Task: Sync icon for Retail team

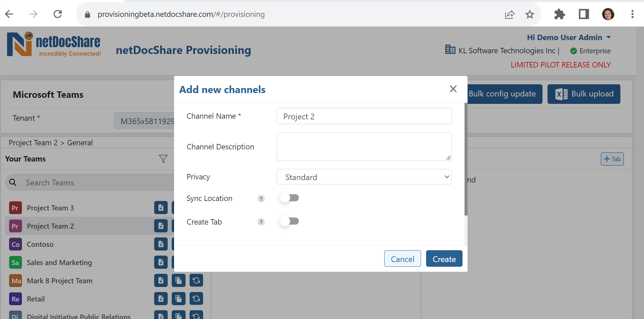Action: click(x=196, y=299)
